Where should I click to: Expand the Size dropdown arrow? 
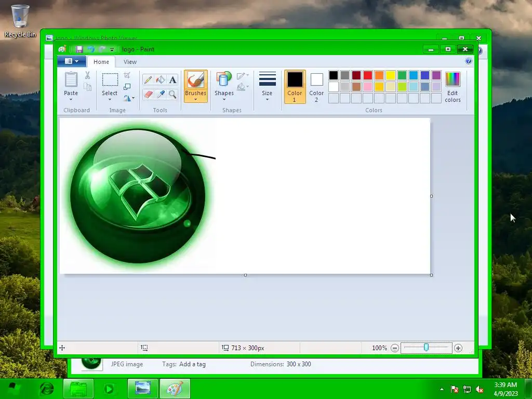pos(268,99)
